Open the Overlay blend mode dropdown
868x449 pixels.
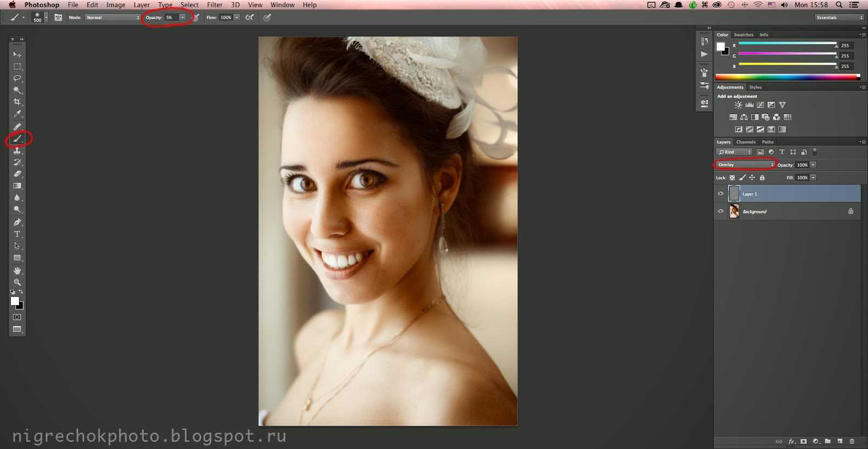745,165
